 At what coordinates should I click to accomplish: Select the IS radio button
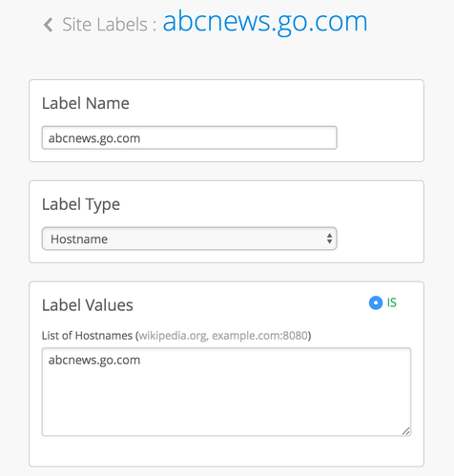pos(376,302)
